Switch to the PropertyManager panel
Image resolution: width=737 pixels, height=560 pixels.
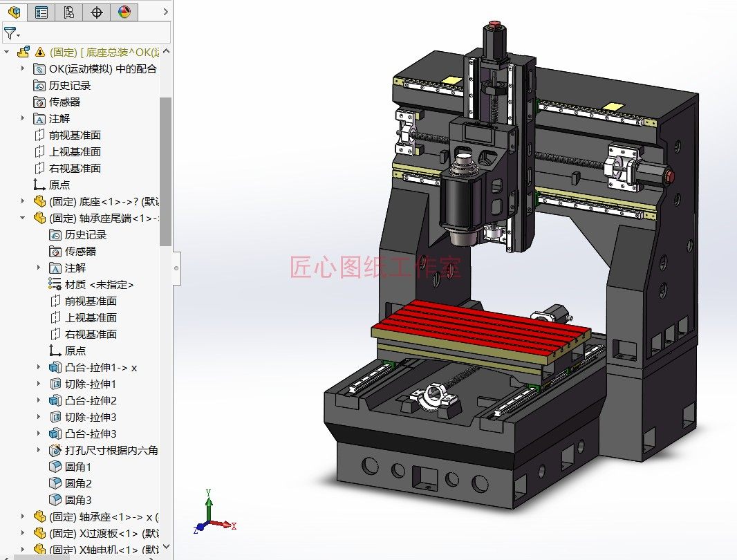pyautogui.click(x=40, y=12)
